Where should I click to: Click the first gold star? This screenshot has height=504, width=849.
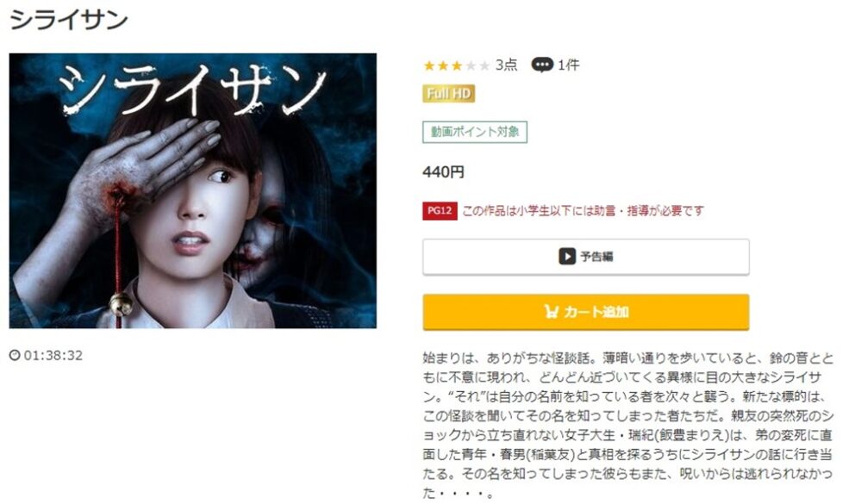coord(429,65)
